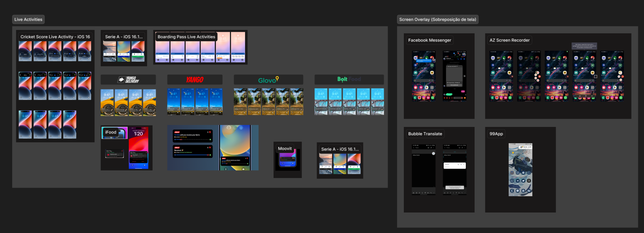Click the Yango Delivery logo banner
Image resolution: width=644 pixels, height=233 pixels.
pyautogui.click(x=128, y=80)
